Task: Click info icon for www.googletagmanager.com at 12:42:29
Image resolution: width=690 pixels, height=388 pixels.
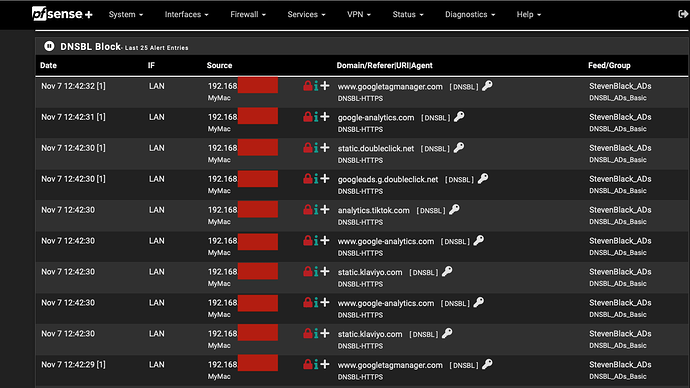Action: pos(316,364)
